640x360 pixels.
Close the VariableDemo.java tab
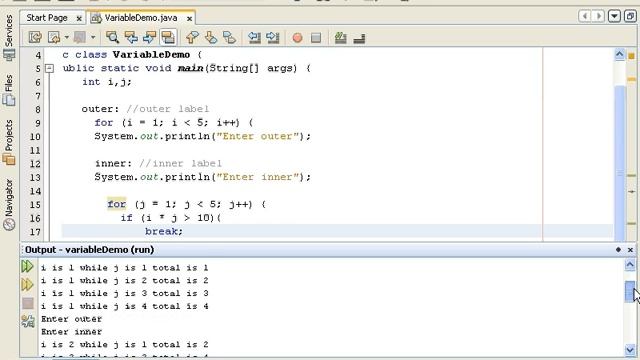click(x=189, y=18)
